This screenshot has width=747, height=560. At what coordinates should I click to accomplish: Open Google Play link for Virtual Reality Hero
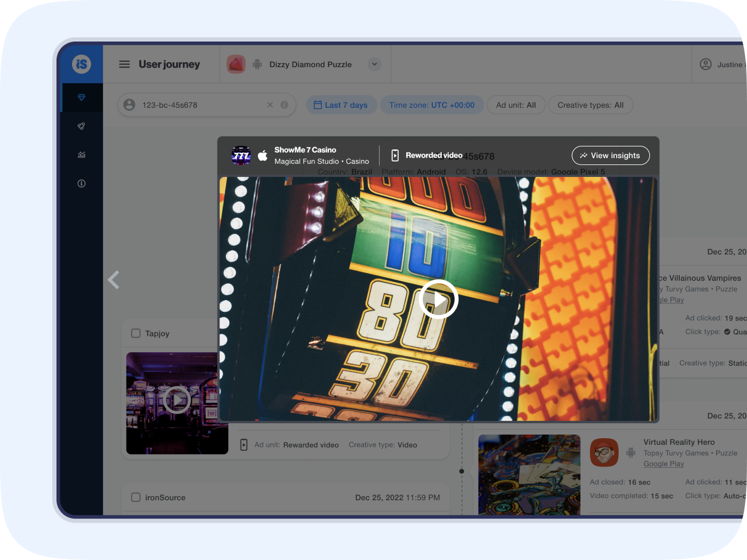(x=663, y=464)
